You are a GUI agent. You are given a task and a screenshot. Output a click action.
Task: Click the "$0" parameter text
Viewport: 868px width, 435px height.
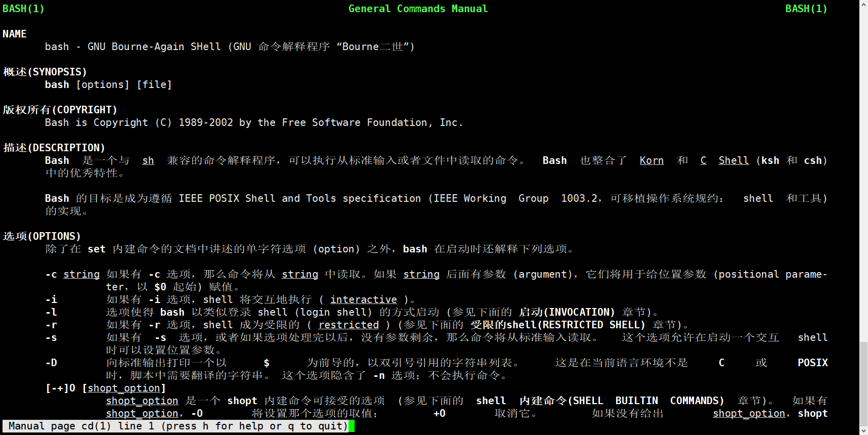[x=160, y=287]
